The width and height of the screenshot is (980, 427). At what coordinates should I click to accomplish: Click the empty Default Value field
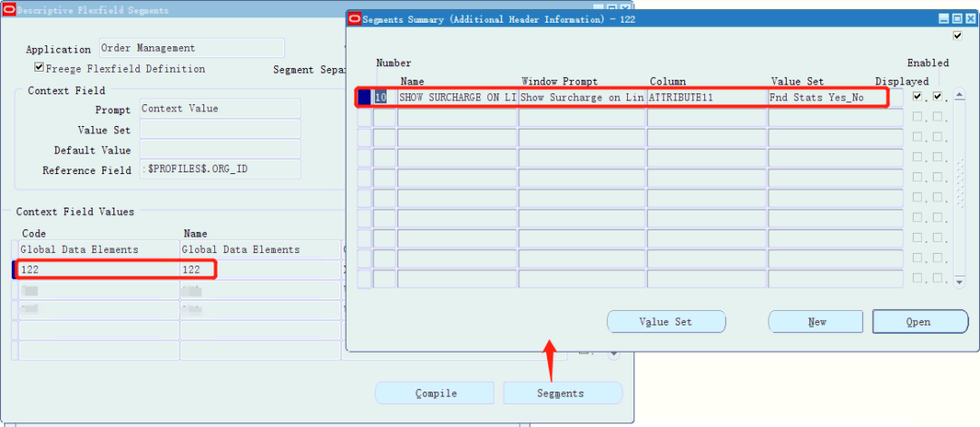pyautogui.click(x=220, y=150)
